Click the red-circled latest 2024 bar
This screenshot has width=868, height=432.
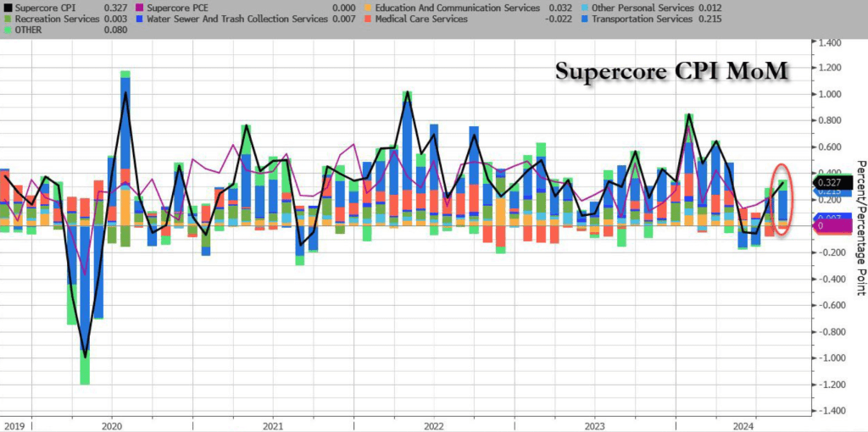point(783,203)
